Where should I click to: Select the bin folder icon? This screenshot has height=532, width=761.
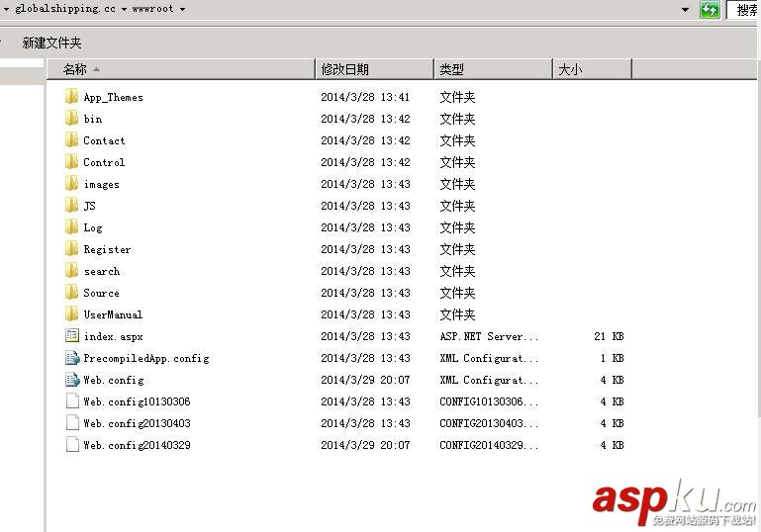tap(72, 119)
